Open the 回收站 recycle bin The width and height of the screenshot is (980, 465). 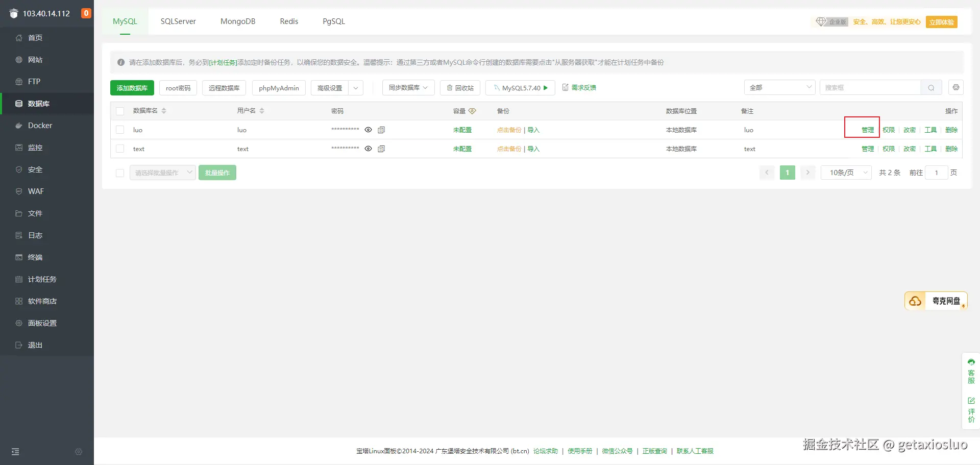pyautogui.click(x=460, y=88)
